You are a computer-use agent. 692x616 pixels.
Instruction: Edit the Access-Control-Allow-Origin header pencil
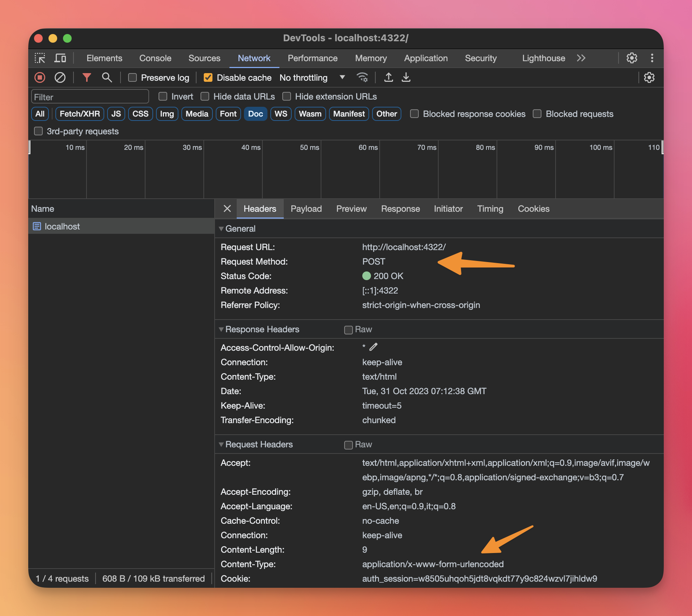pos(374,347)
